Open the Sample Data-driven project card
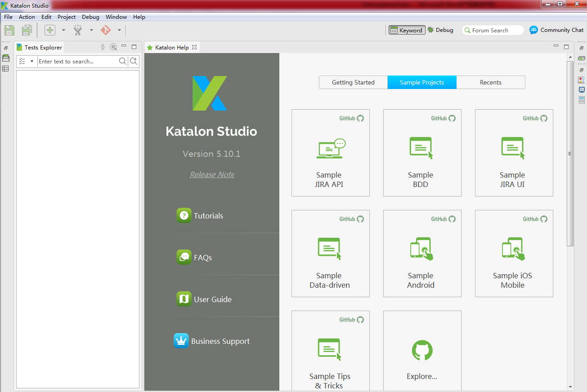587x392 pixels. [x=331, y=254]
